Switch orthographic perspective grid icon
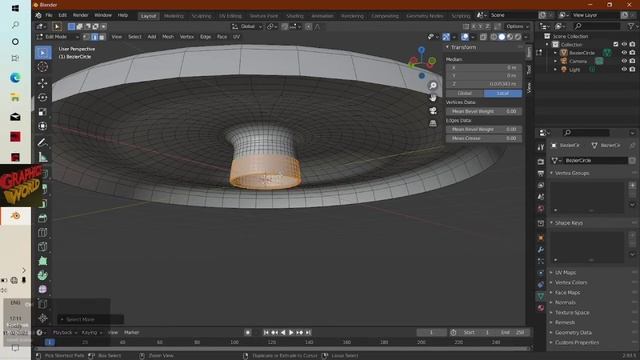640x360 pixels. [433, 123]
